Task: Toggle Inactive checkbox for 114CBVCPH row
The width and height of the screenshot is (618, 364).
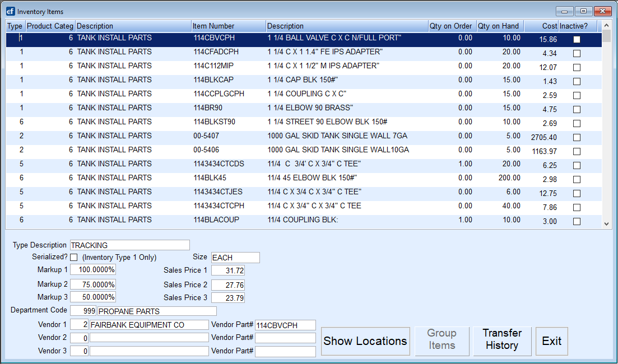Action: (577, 39)
